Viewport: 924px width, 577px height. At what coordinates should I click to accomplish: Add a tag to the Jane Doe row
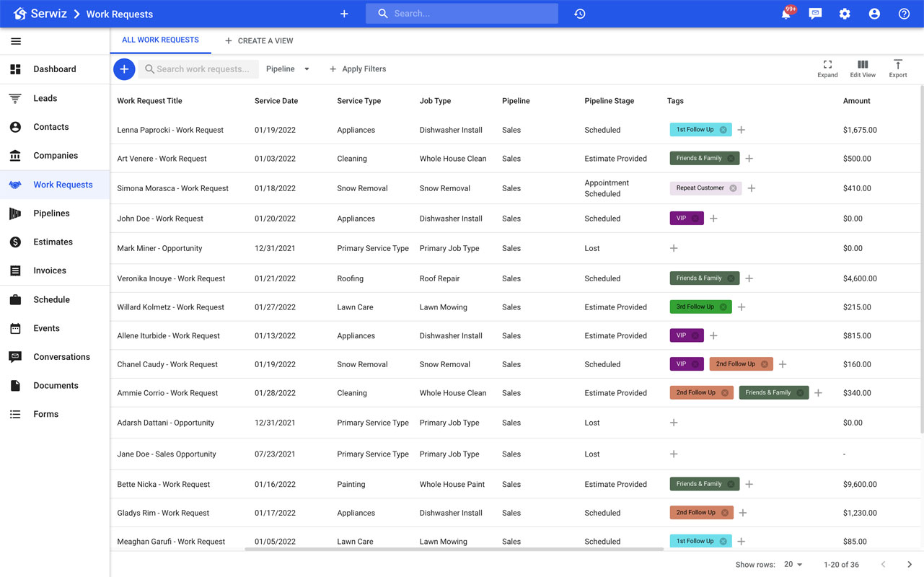coord(674,454)
